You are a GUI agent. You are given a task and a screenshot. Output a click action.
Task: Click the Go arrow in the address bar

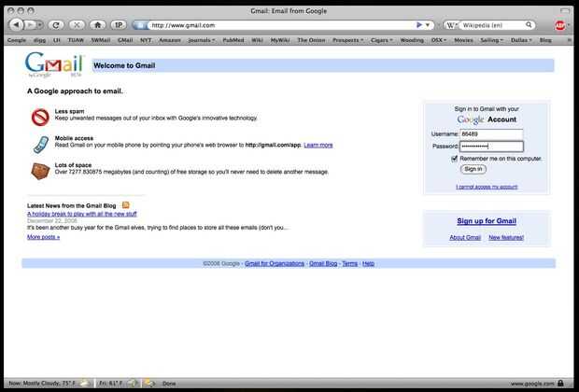click(419, 24)
